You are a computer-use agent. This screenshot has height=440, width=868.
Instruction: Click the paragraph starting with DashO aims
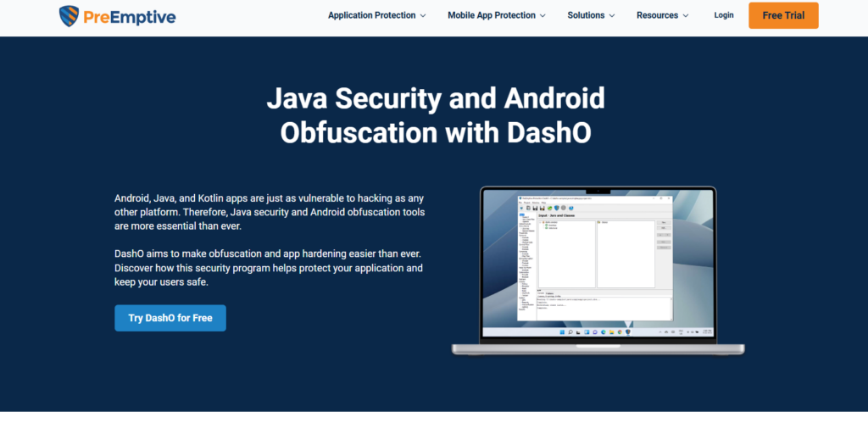(269, 268)
